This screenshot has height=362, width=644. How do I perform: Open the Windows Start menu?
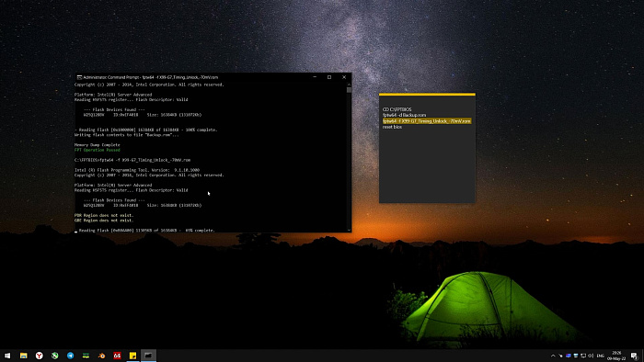(7, 356)
